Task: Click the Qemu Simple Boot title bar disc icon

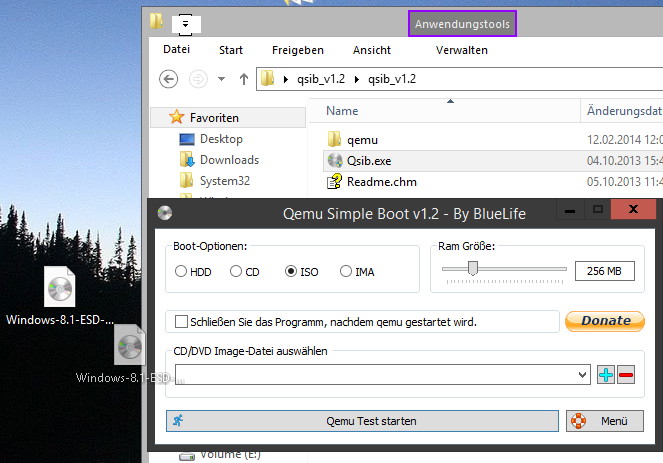Action: [164, 213]
